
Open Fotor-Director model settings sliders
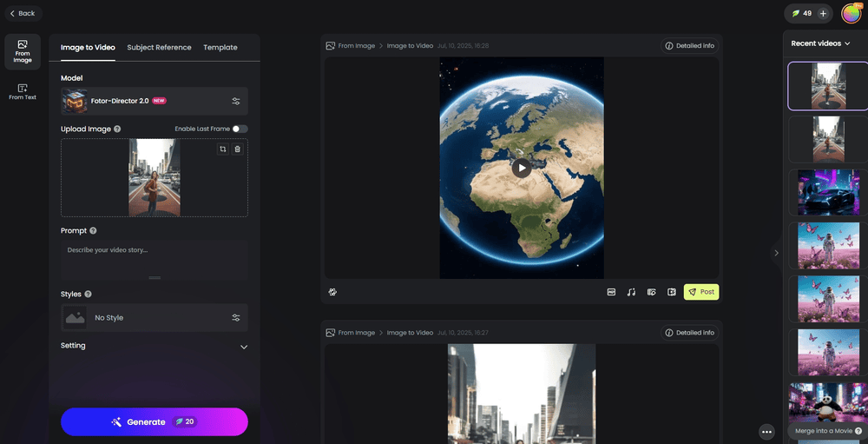tap(236, 101)
